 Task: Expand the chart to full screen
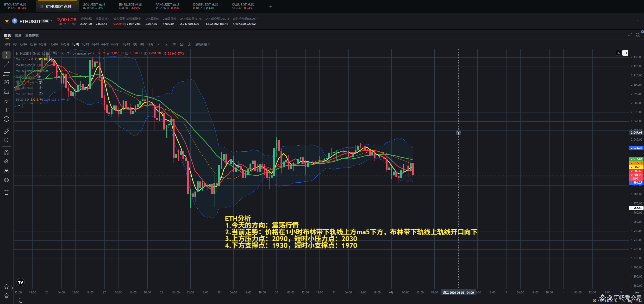[630, 35]
